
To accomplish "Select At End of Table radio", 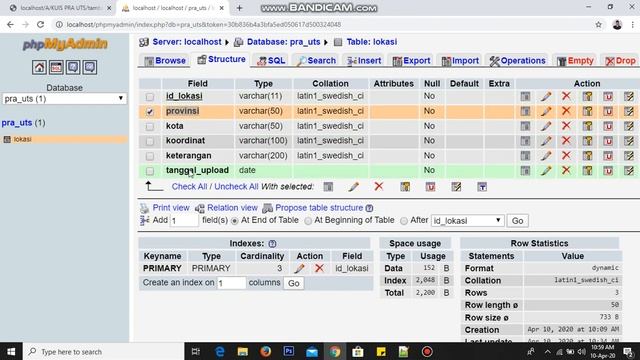I will tap(235, 221).
